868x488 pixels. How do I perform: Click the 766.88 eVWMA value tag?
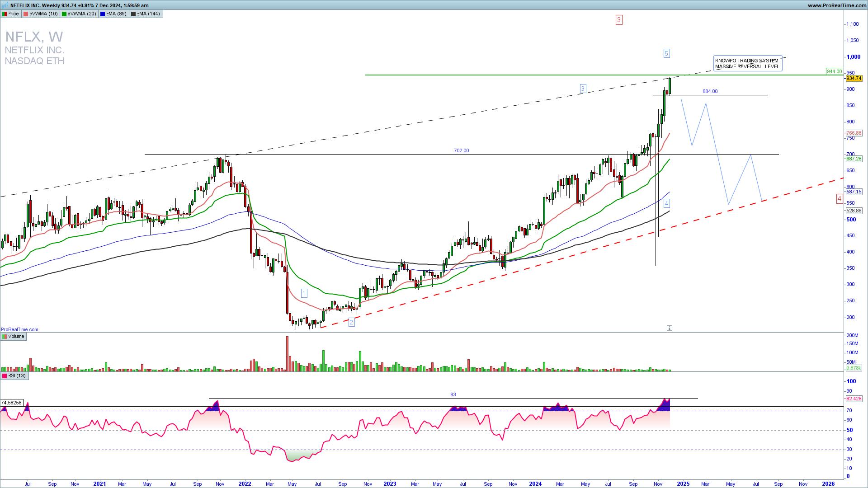854,133
